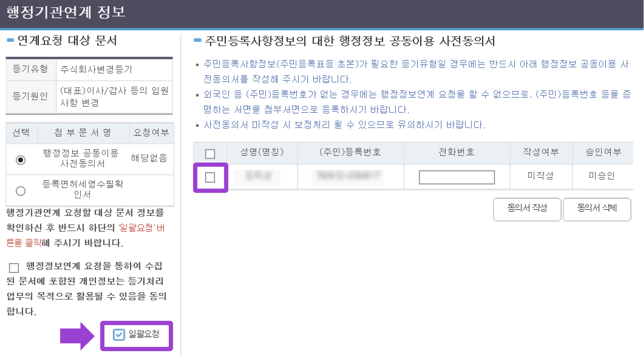Agree to the personal information use checkbox
644x357 pixels.
(14, 268)
